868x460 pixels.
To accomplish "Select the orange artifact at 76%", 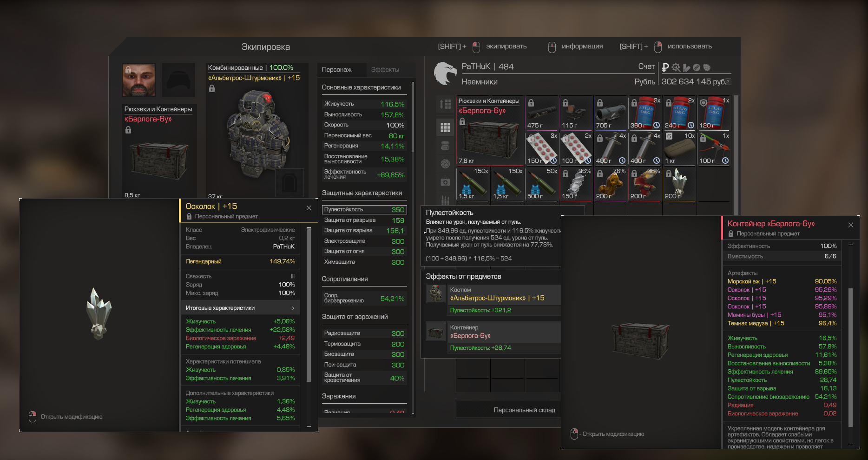I will (611, 184).
